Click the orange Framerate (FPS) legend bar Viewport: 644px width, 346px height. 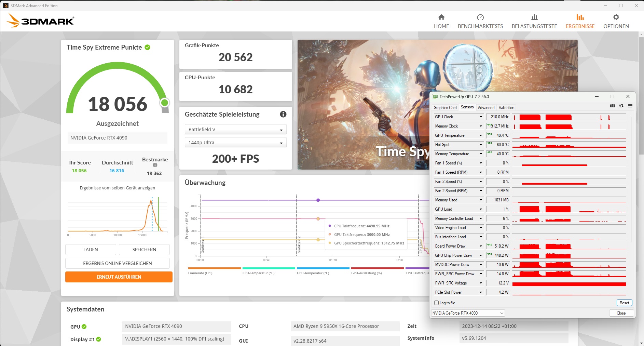coord(215,268)
